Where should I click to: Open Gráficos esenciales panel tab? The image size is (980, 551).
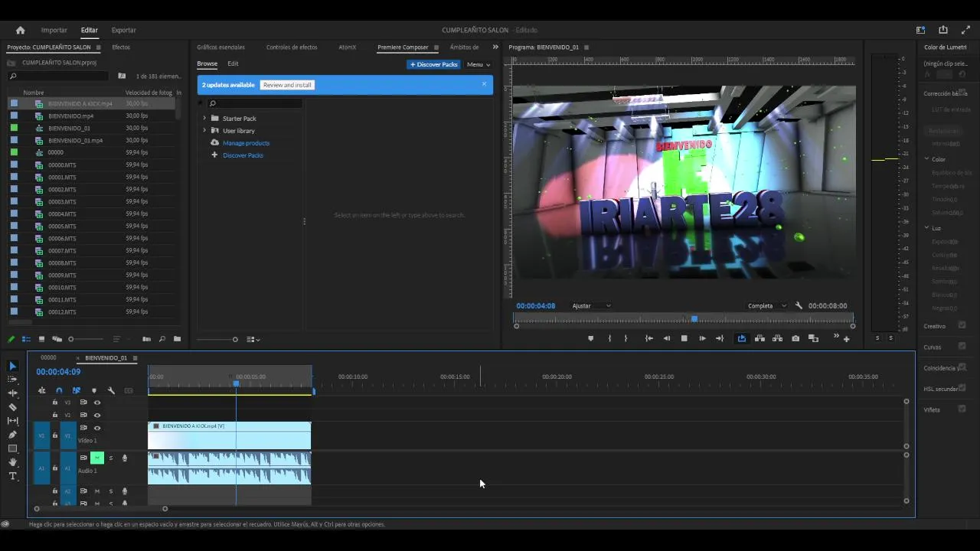tap(220, 47)
